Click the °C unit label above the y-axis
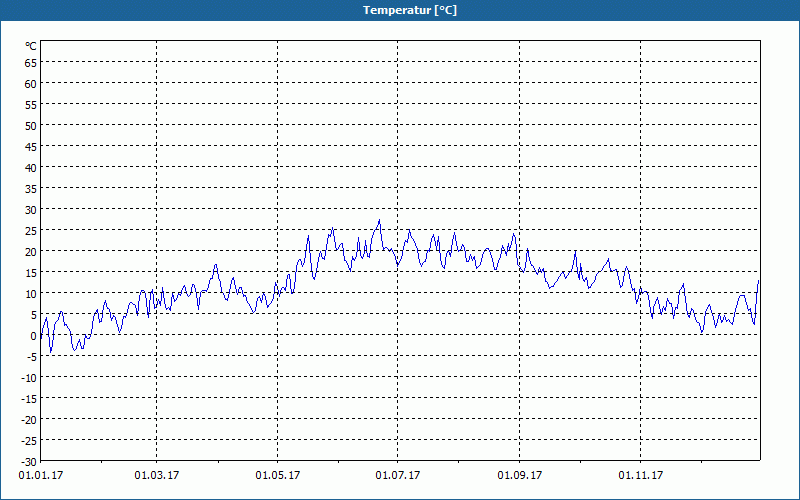 click(x=31, y=46)
